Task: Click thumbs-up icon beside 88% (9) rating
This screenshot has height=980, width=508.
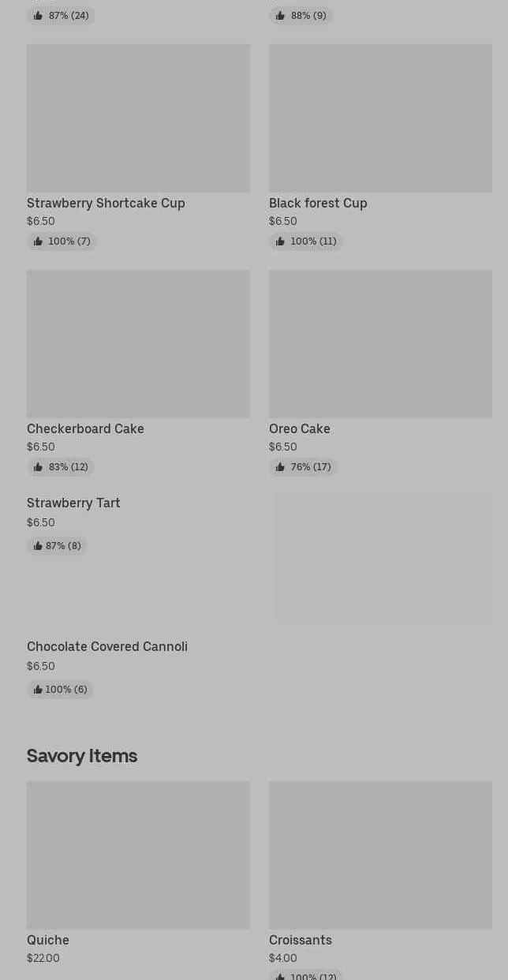Action: click(280, 16)
